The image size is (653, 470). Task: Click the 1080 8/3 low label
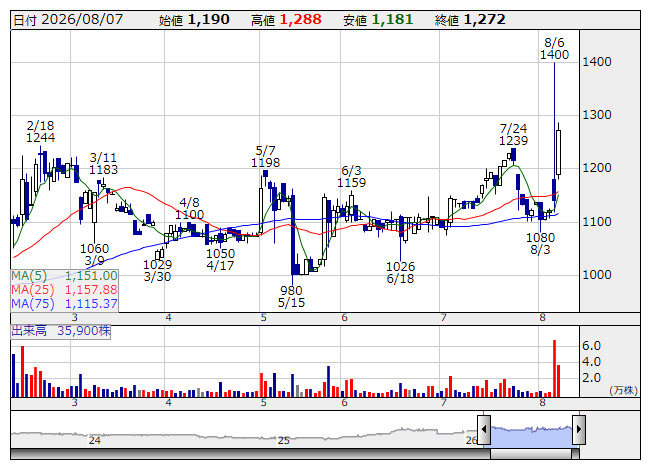click(541, 244)
